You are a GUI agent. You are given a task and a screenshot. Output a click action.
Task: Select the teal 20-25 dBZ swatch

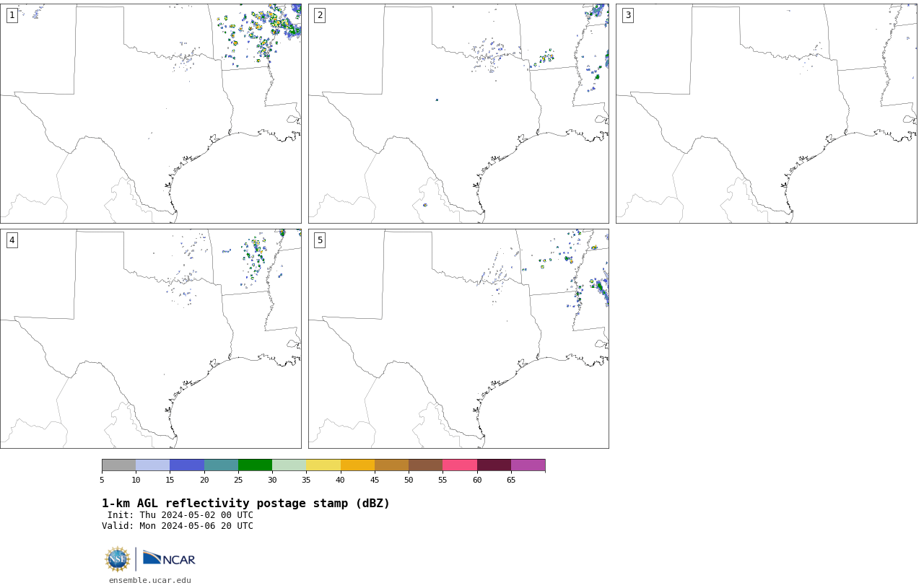pos(221,465)
